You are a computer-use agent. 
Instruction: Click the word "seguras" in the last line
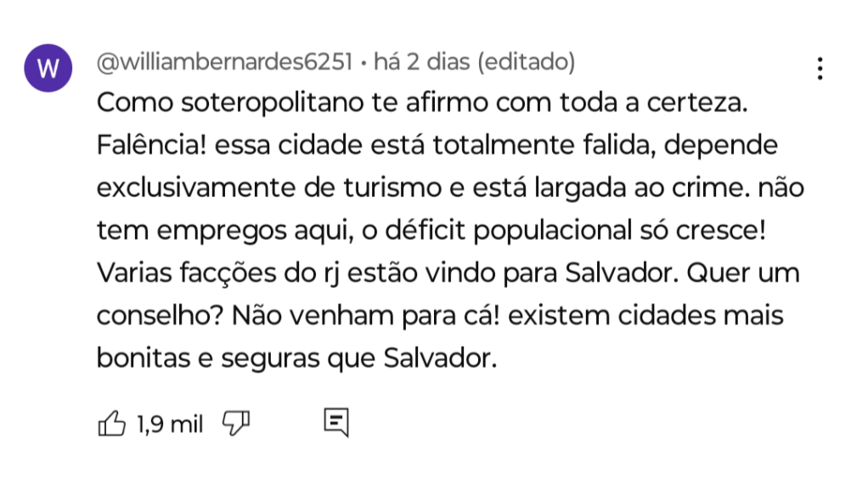pyautogui.click(x=270, y=359)
